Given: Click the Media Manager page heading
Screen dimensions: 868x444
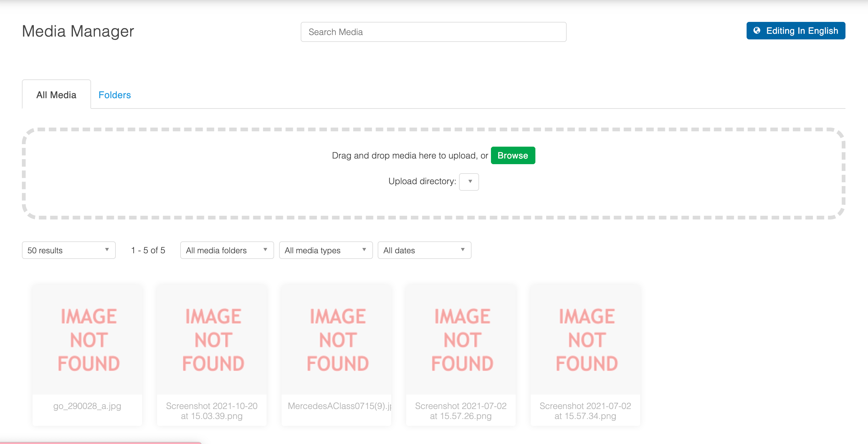Looking at the screenshot, I should pyautogui.click(x=78, y=31).
